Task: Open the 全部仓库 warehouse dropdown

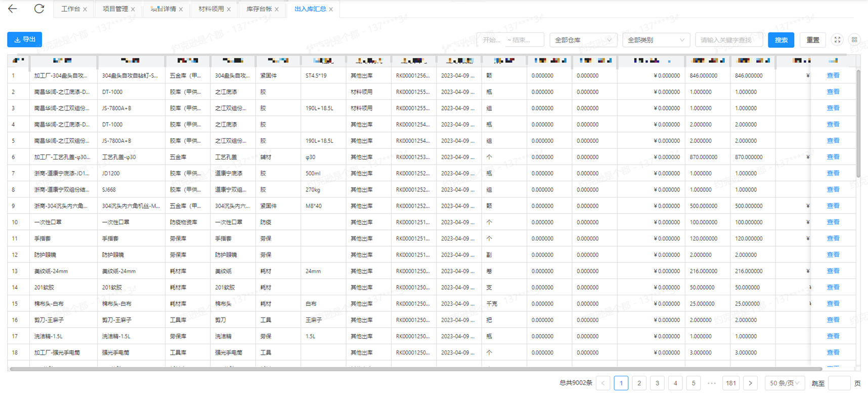Action: tap(584, 40)
